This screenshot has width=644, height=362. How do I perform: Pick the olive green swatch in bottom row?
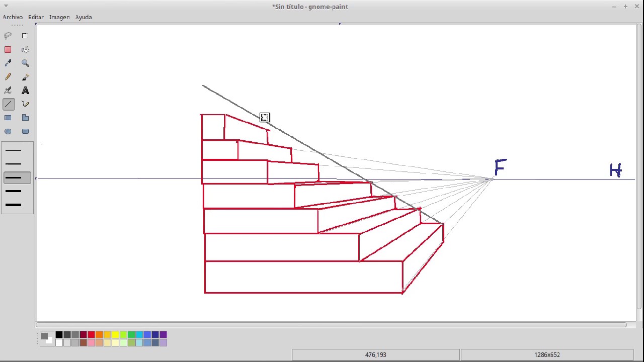[131, 342]
